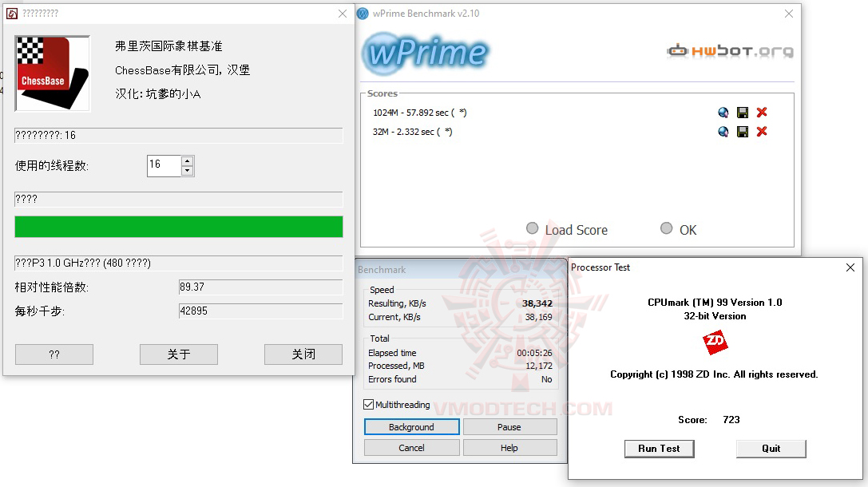Click the relative performance field 89.37
Image resolution: width=868 pixels, height=487 pixels.
[x=261, y=287]
